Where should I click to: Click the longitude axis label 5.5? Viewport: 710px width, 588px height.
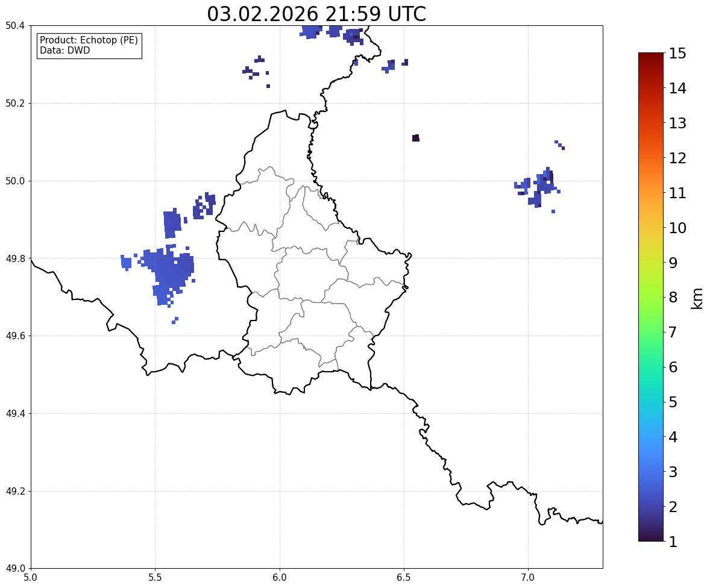pos(156,578)
